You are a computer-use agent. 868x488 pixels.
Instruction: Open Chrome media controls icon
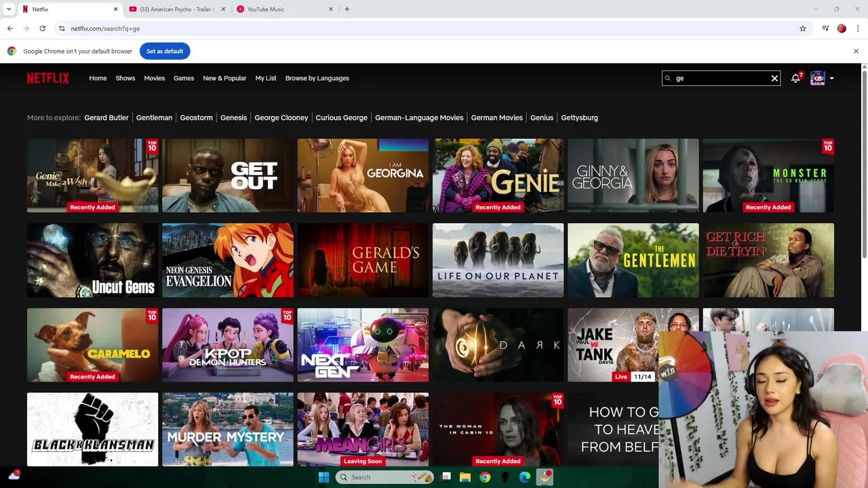tap(825, 28)
